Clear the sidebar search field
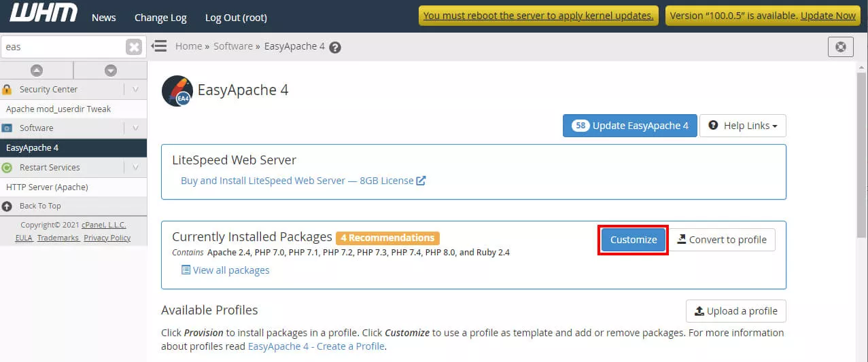Image resolution: width=868 pixels, height=362 pixels. pos(134,47)
